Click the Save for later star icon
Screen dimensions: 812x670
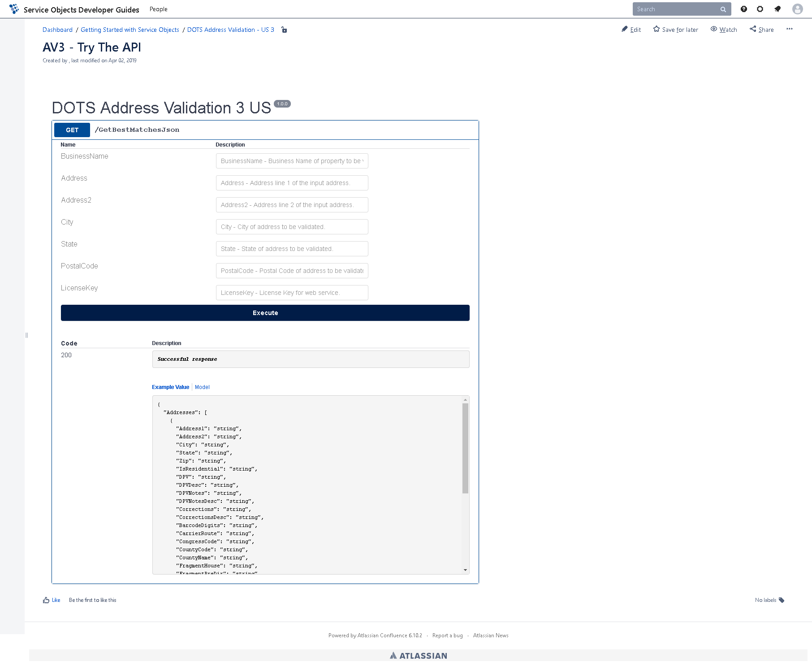tap(657, 29)
